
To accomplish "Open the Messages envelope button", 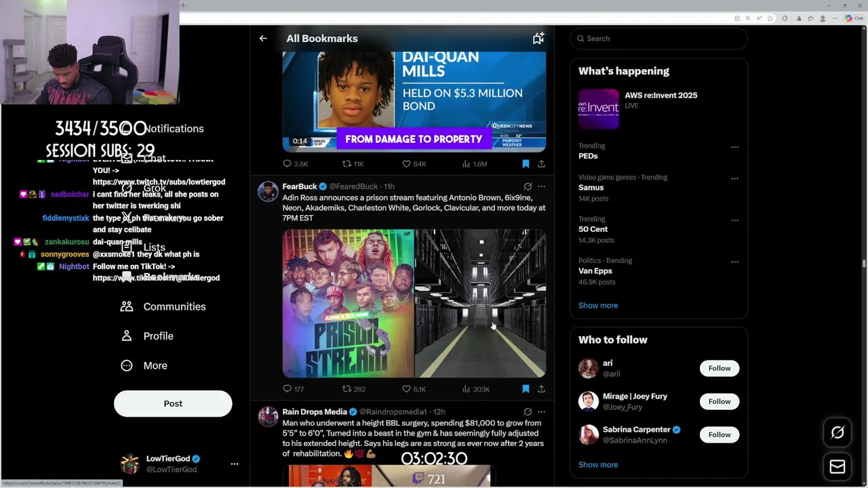I will 837,466.
